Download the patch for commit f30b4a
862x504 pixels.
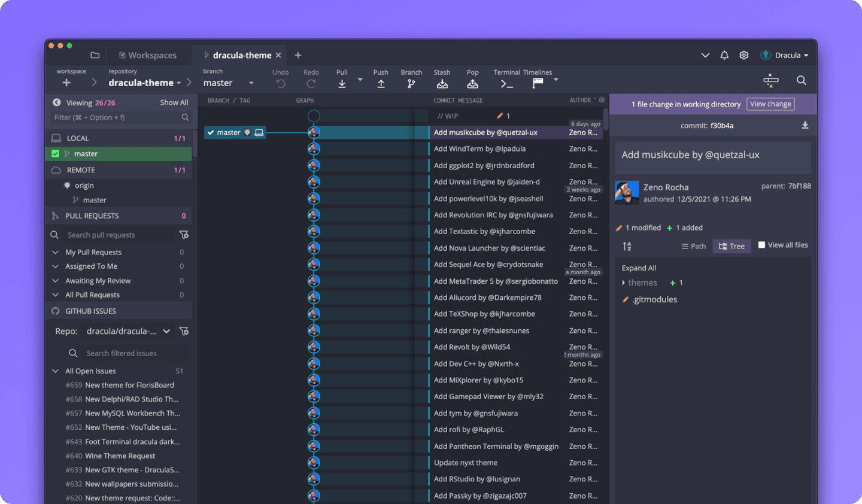pos(805,125)
